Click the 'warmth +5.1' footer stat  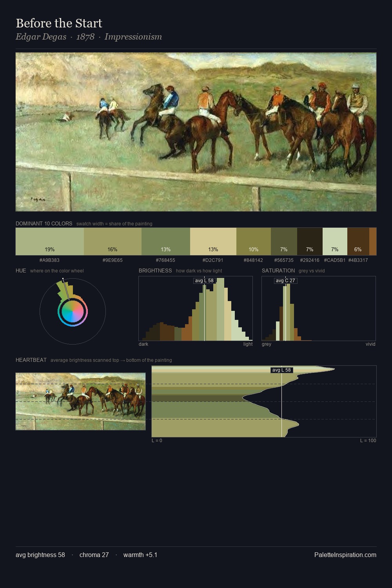(x=140, y=555)
